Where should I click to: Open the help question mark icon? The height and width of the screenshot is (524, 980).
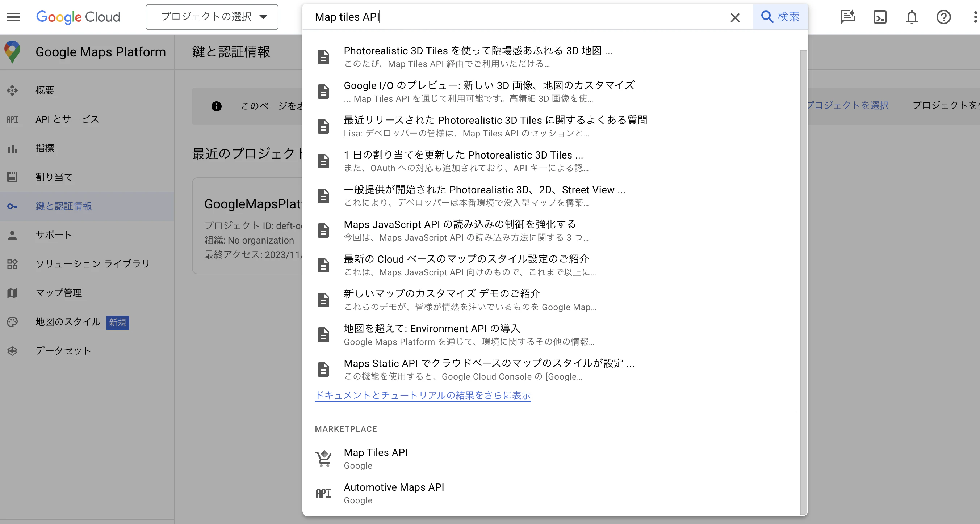pyautogui.click(x=943, y=17)
